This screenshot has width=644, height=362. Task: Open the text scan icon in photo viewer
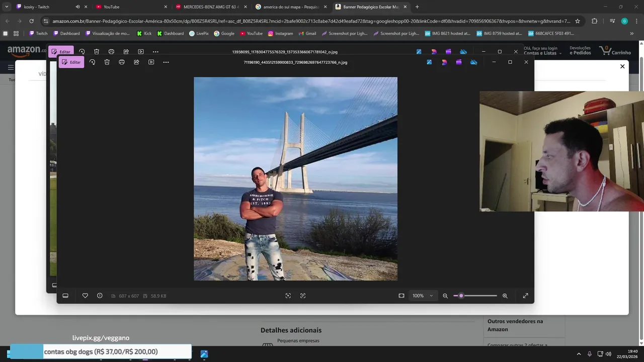303,296
